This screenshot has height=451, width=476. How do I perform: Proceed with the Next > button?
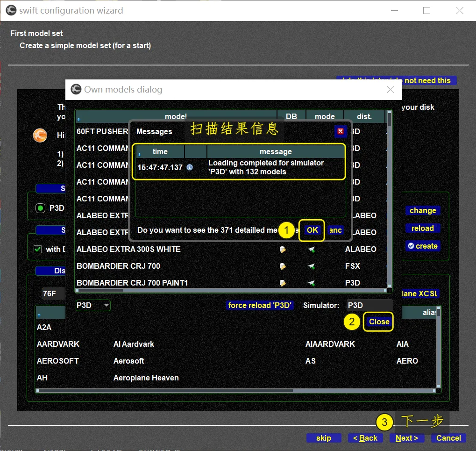407,438
